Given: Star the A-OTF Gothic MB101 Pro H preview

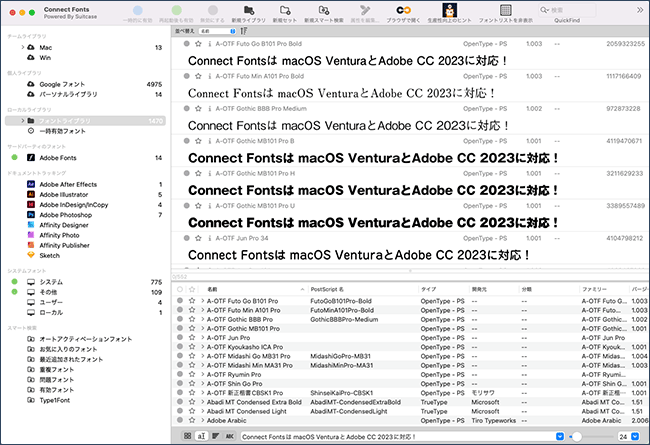Looking at the screenshot, I should (x=198, y=173).
